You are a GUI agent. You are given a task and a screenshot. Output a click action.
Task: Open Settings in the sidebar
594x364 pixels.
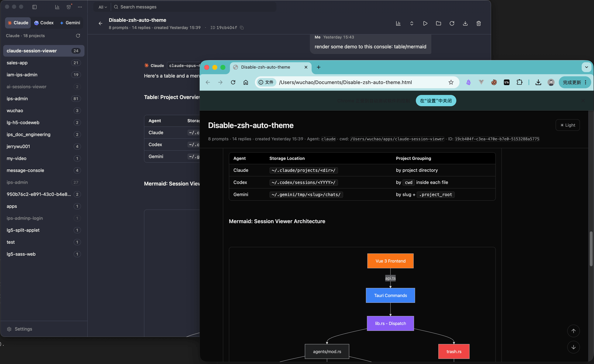[20, 329]
